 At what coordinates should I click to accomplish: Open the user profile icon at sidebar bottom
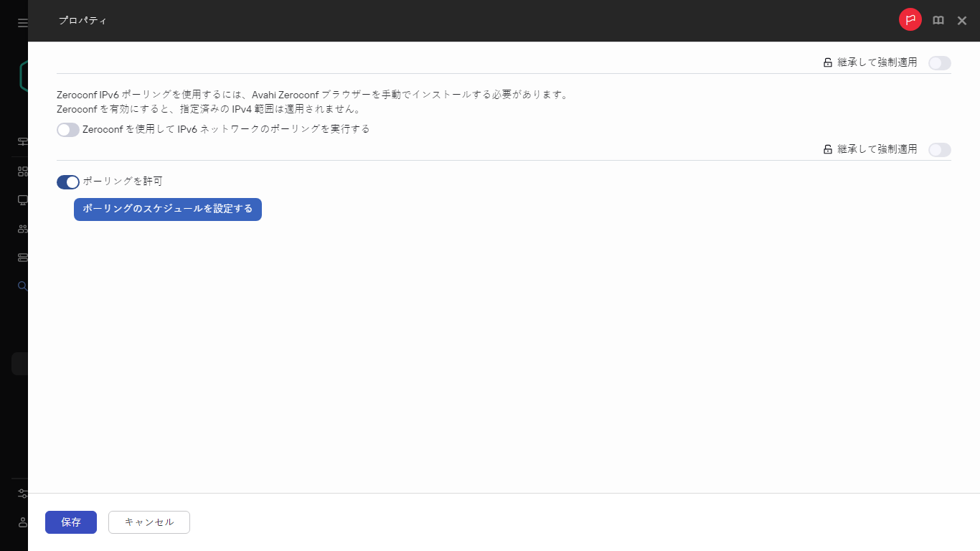point(22,522)
